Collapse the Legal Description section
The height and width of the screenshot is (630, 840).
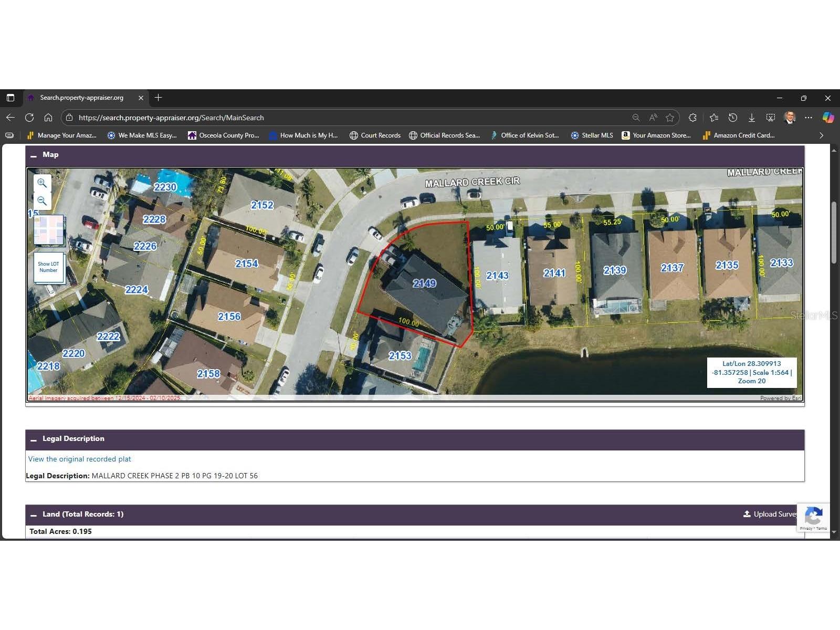34,439
